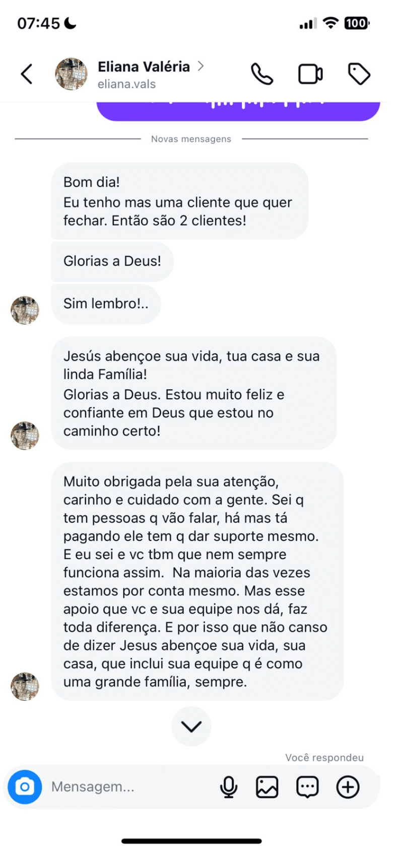The width and height of the screenshot is (400, 868).
Task: Tap the "Sim lembro!.." message bubble
Action: point(106,304)
